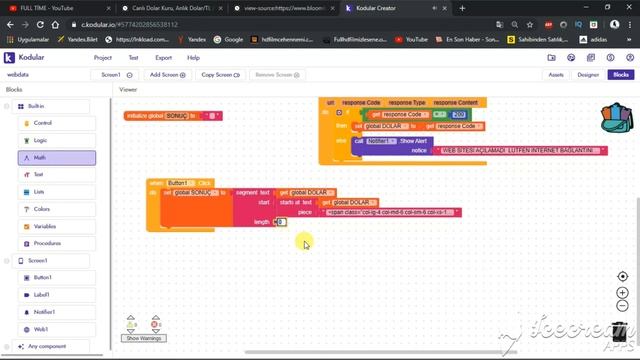Image resolution: width=640 pixels, height=360 pixels.
Task: Zoom in the blocks workspace
Action: click(x=622, y=293)
